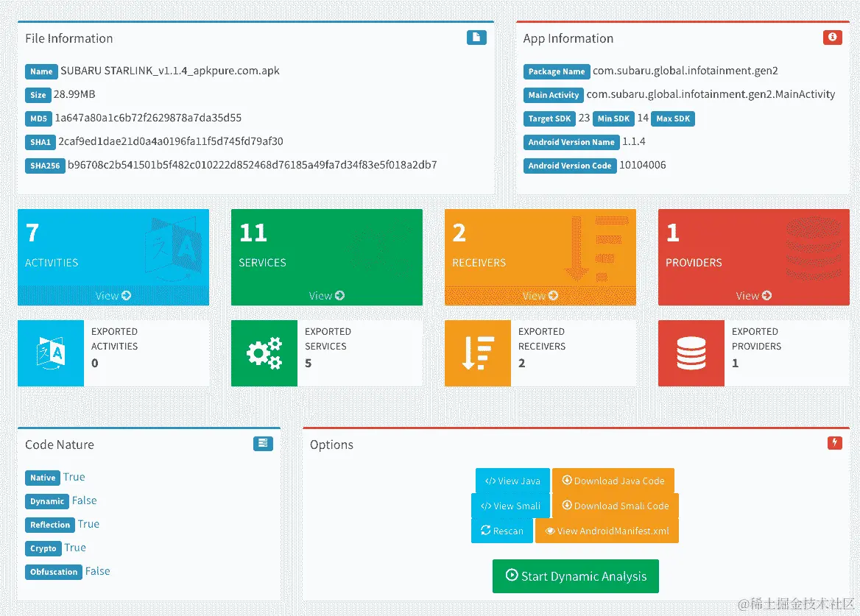Select the SHA1 hash value

point(171,141)
